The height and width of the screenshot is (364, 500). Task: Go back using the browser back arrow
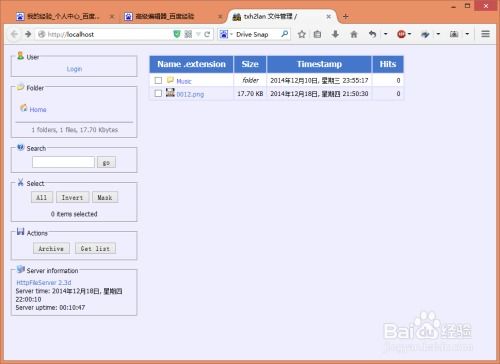tap(14, 34)
